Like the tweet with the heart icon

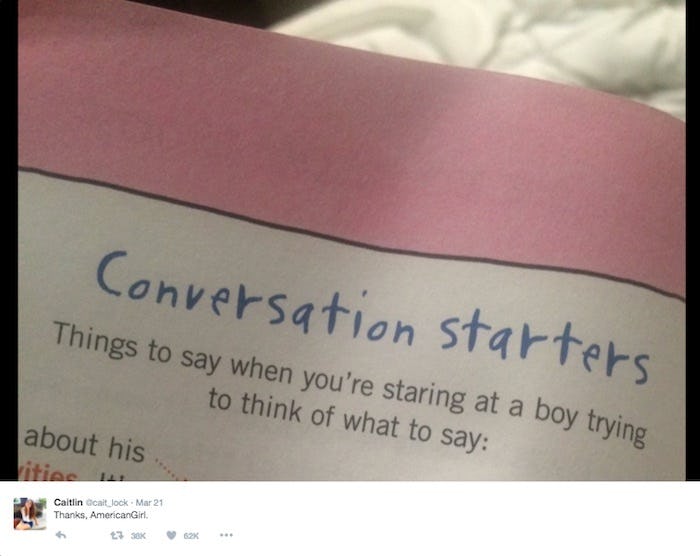click(171, 535)
